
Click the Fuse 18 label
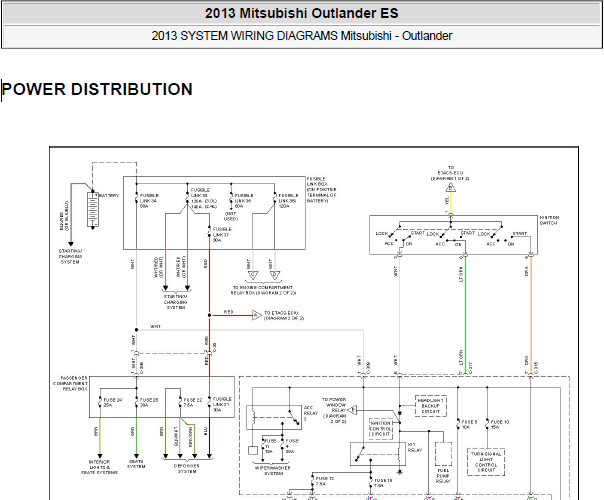point(383,483)
